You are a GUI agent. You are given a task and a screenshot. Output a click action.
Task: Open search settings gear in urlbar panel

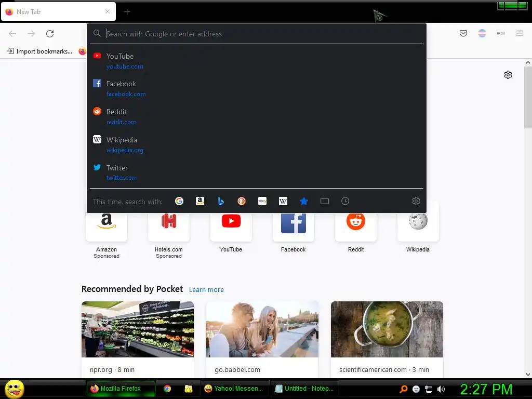point(416,201)
